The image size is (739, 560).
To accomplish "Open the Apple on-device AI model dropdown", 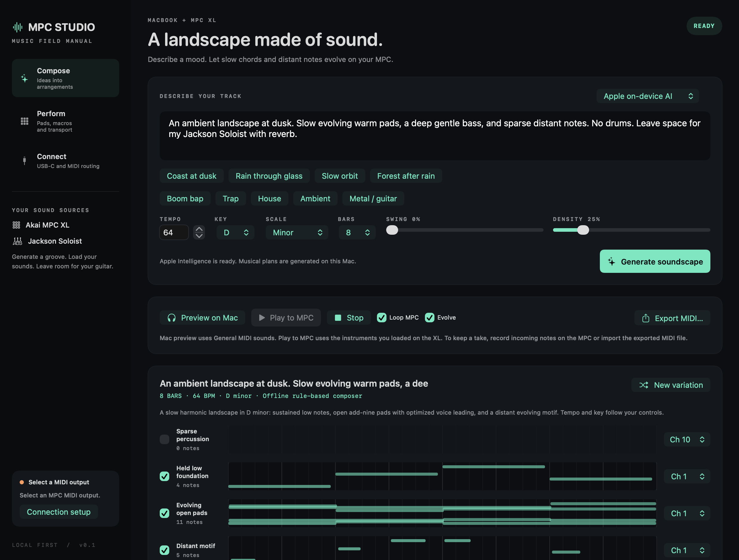I will point(648,96).
